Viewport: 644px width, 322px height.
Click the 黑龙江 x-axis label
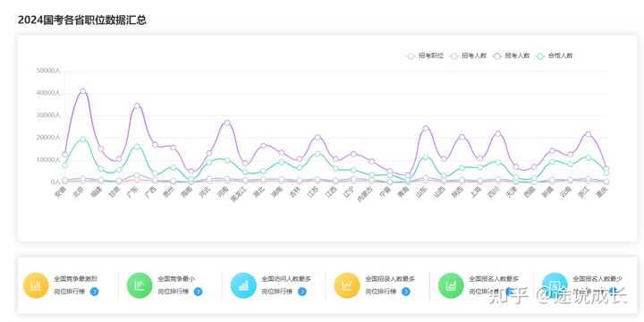point(238,194)
